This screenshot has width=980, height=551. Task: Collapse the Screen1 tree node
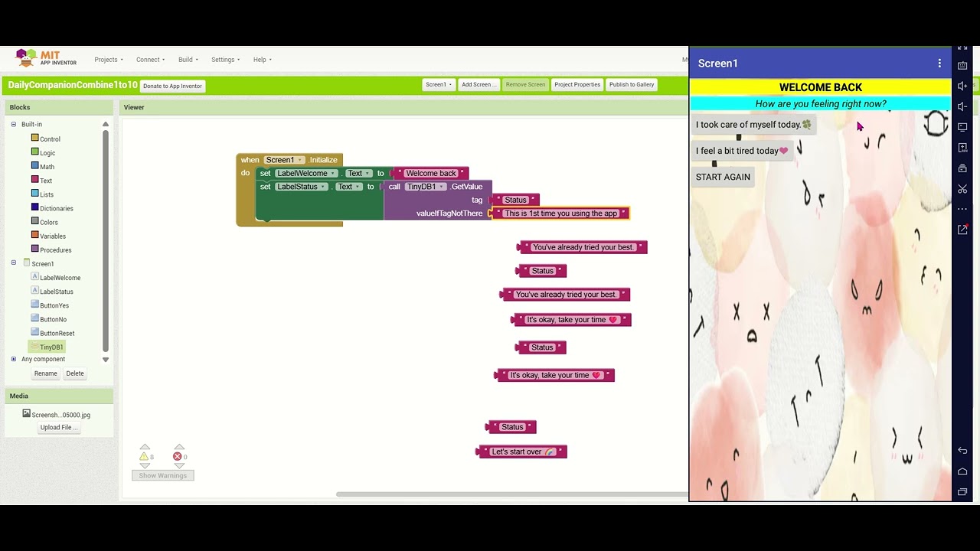(x=13, y=263)
